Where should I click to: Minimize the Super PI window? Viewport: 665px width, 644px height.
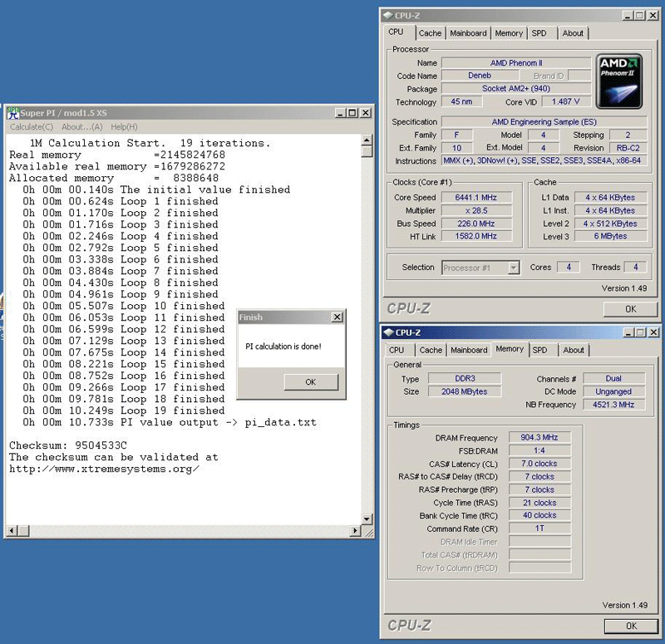pos(341,113)
